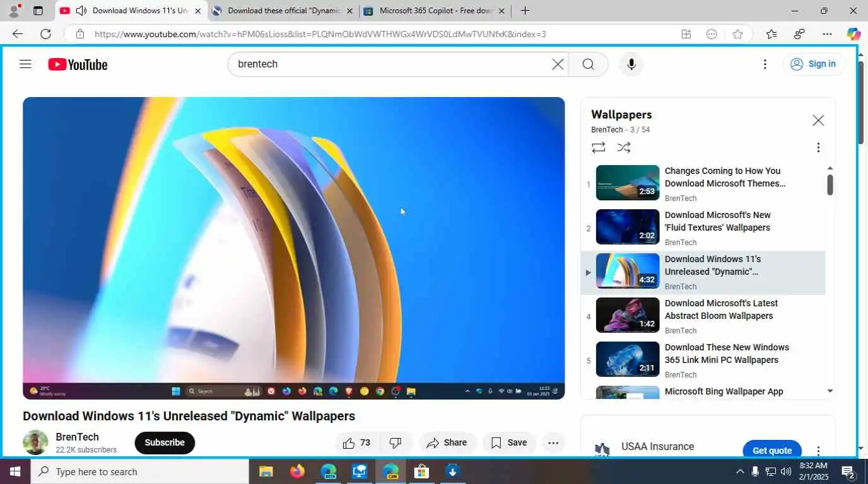Open the BrenTech channel avatar
The width and height of the screenshot is (868, 484).
(x=35, y=442)
